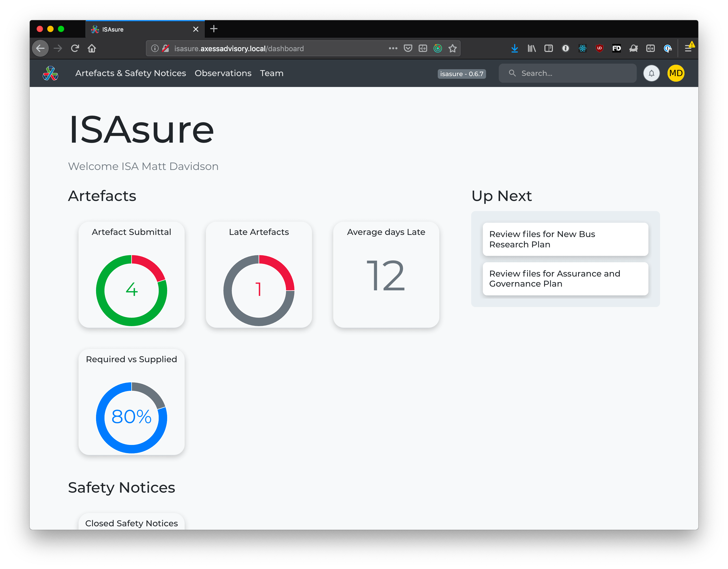Viewport: 728px width, 569px height.
Task: Open the Firefox downloads arrow icon
Action: tap(514, 49)
